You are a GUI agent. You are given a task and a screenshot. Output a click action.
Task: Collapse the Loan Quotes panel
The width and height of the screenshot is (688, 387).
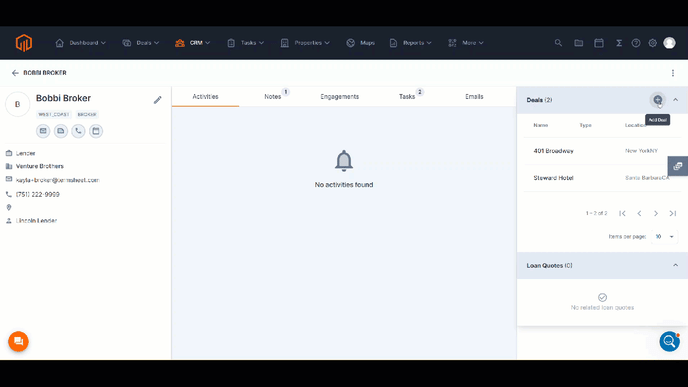[675, 265]
